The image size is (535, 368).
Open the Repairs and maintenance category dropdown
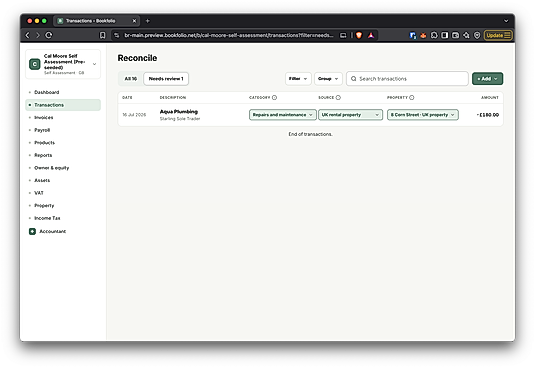point(283,115)
